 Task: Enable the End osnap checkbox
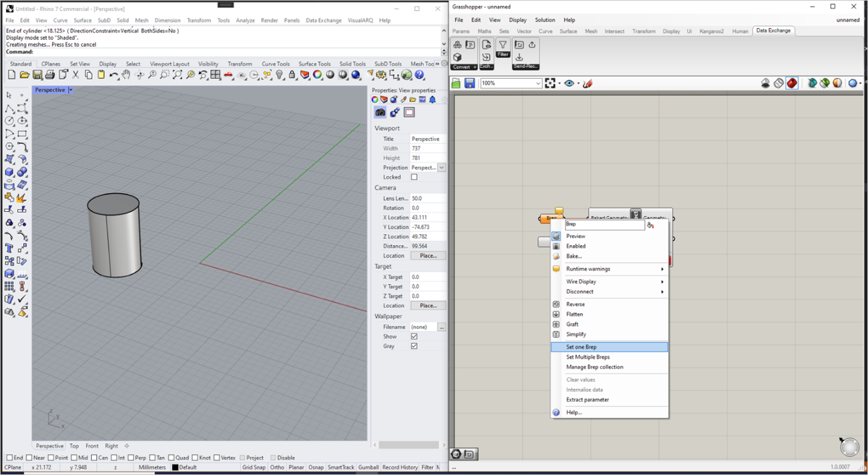coord(9,458)
